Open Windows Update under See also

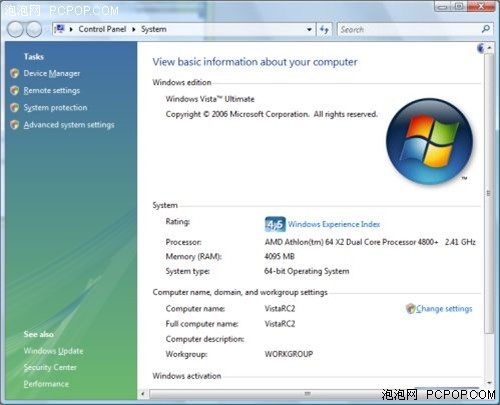(53, 351)
